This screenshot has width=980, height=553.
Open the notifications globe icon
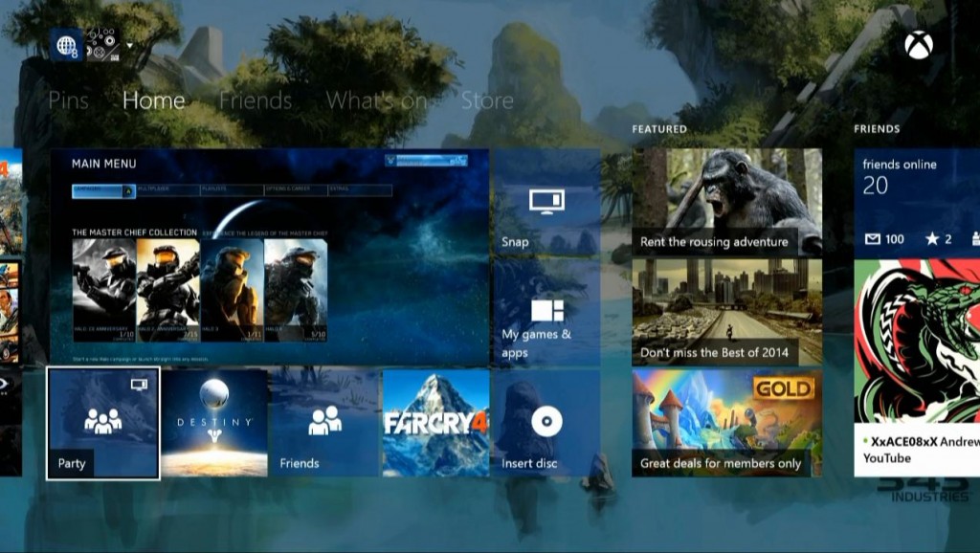67,44
